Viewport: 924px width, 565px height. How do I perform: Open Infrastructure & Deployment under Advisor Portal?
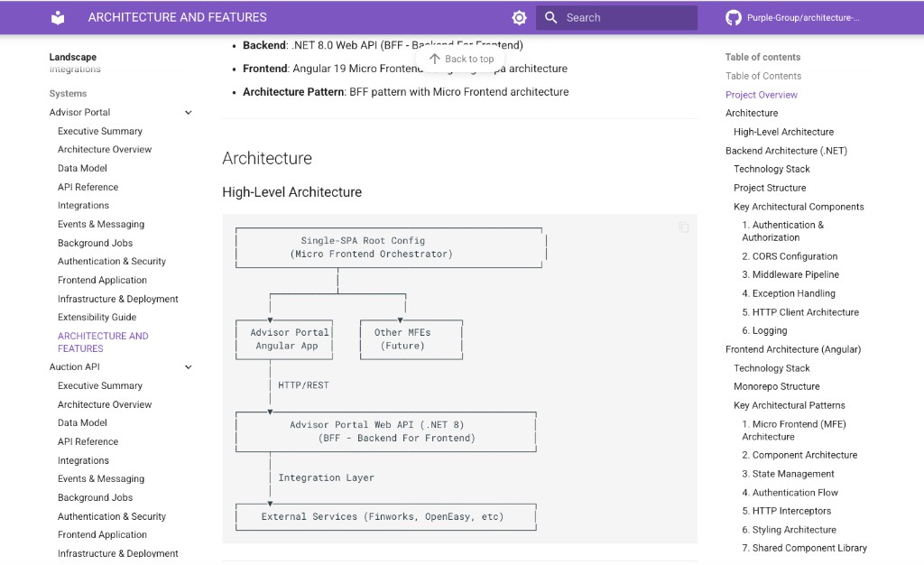pos(118,299)
